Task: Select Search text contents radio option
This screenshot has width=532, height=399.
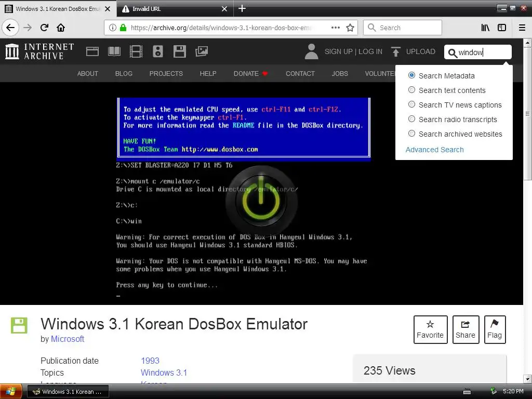Action: point(411,90)
